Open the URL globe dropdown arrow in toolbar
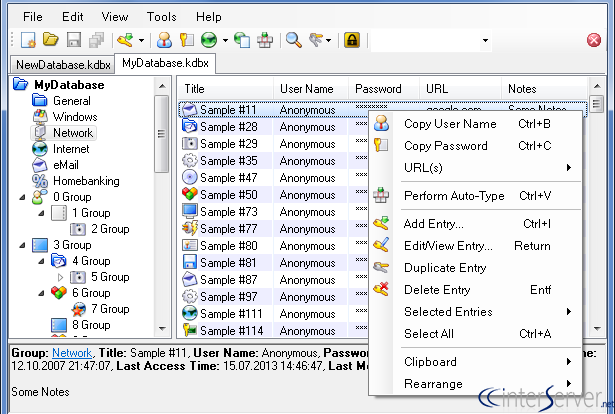The width and height of the screenshot is (615, 414). [x=225, y=40]
